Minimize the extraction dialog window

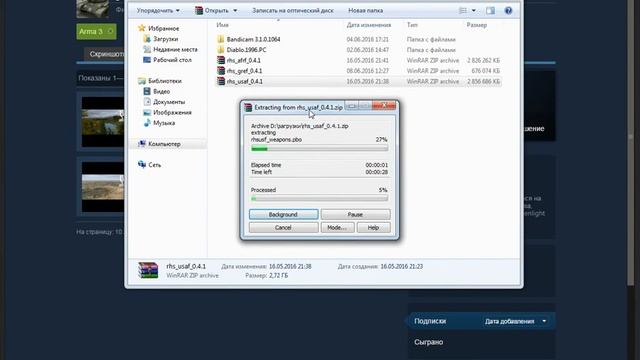[x=351, y=106]
